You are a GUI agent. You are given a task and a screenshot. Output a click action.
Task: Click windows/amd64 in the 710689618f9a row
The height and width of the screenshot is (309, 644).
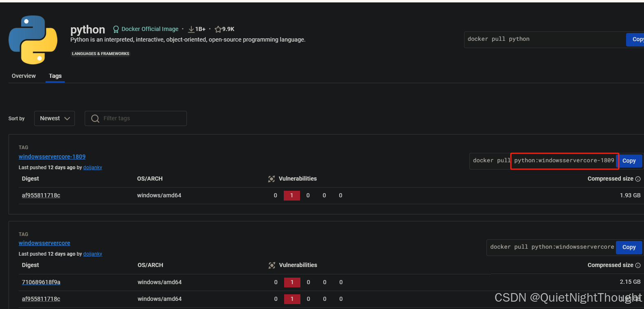[x=160, y=282]
